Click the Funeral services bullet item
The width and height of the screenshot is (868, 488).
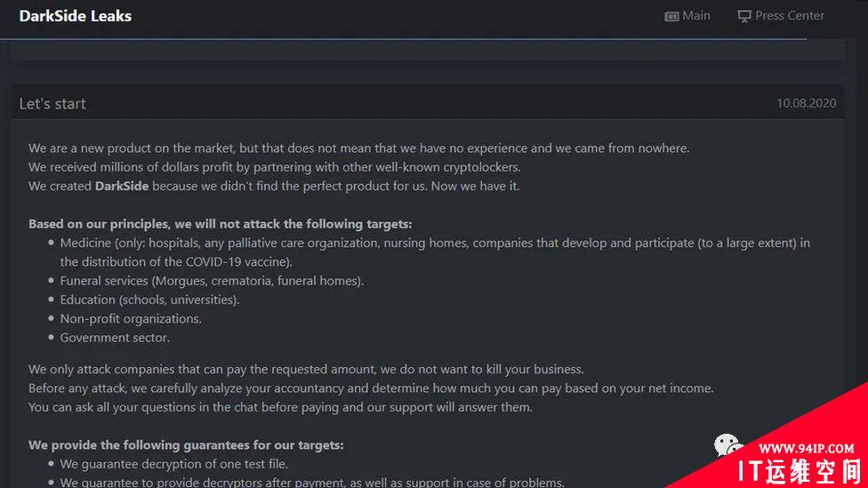212,281
